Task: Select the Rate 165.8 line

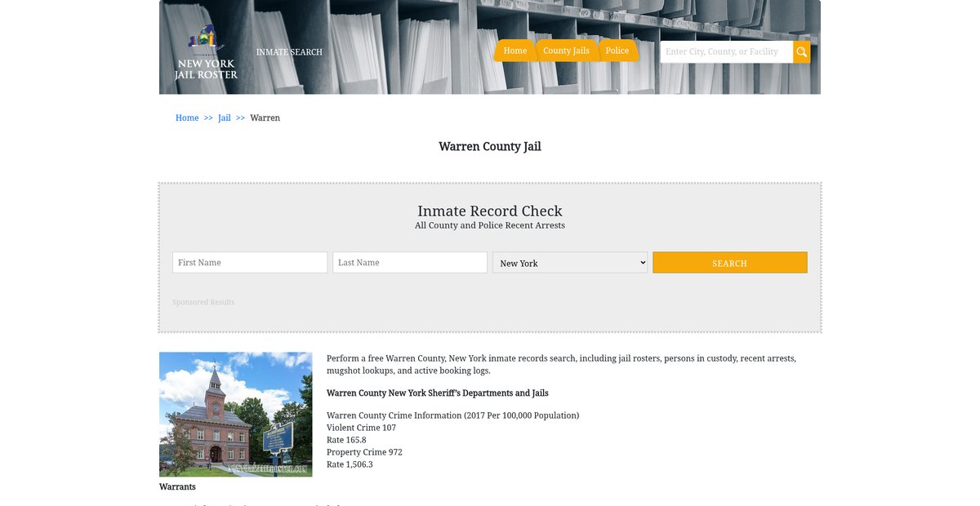Action: 346,440
